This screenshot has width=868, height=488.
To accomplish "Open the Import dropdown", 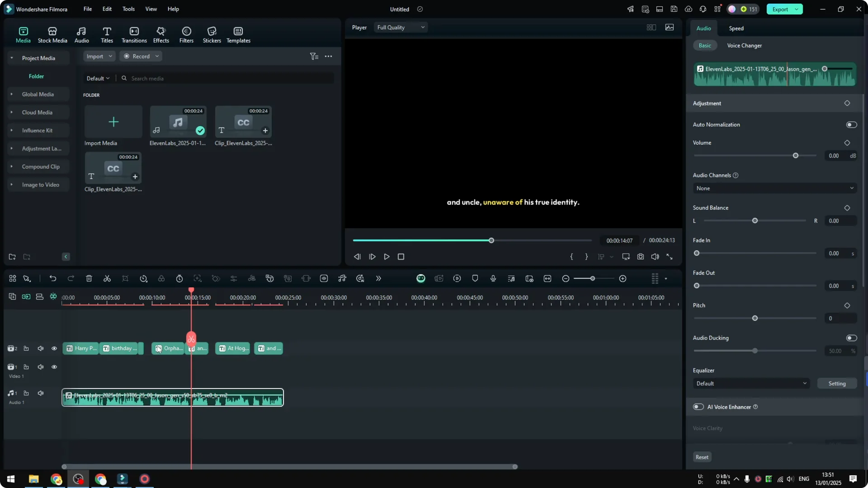I will point(99,56).
